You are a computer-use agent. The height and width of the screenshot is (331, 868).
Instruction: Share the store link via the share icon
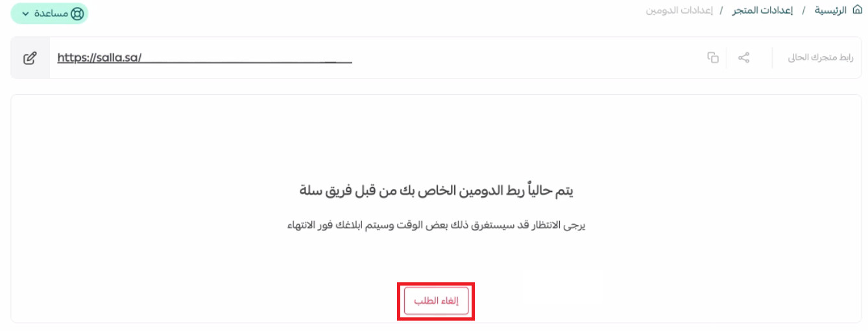pos(744,58)
